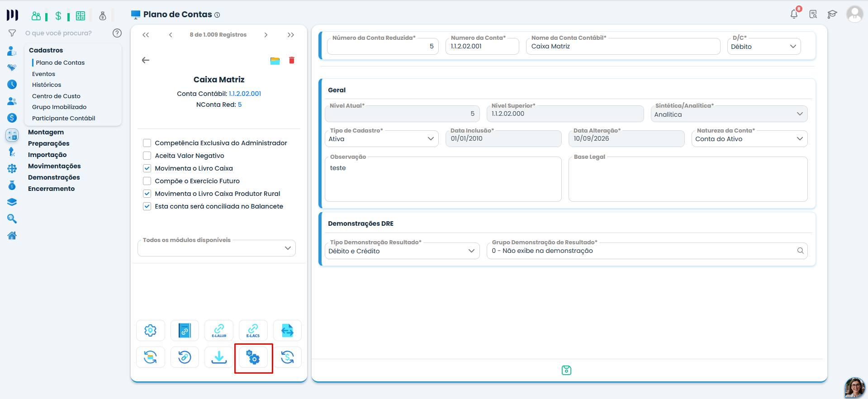The width and height of the screenshot is (868, 399).
Task: Delete the account with red trash icon
Action: [292, 60]
